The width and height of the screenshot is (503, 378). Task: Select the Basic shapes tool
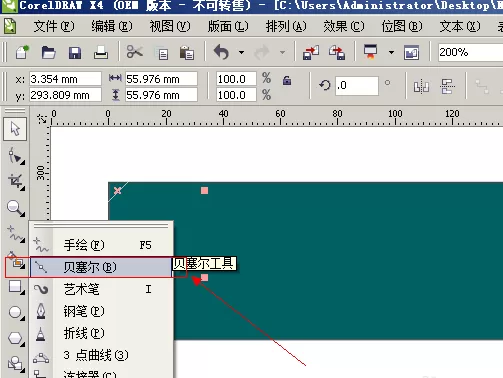point(15,364)
